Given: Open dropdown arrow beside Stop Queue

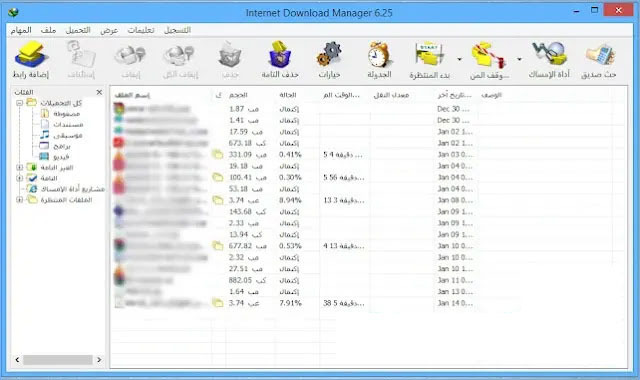Looking at the screenshot, I should 519,60.
